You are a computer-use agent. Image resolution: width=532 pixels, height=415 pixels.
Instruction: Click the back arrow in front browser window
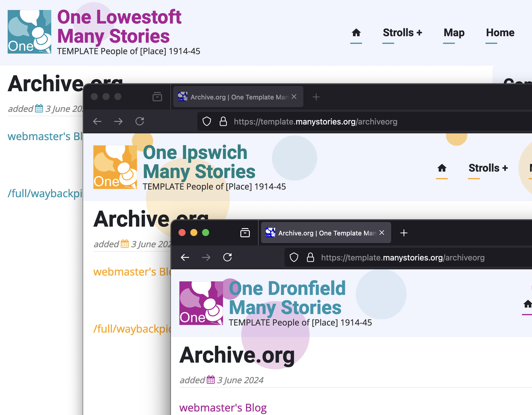click(185, 258)
